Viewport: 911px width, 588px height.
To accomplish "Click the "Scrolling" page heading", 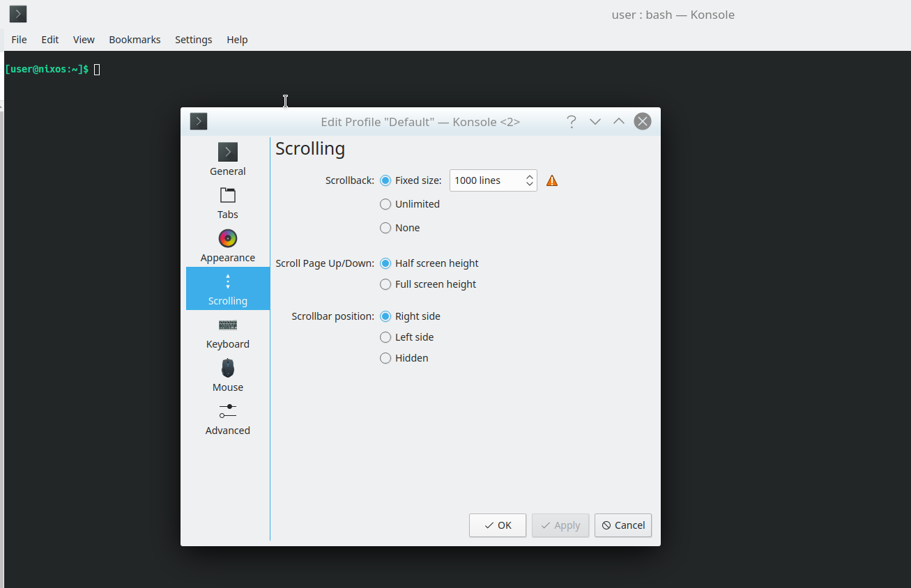I will tap(310, 148).
